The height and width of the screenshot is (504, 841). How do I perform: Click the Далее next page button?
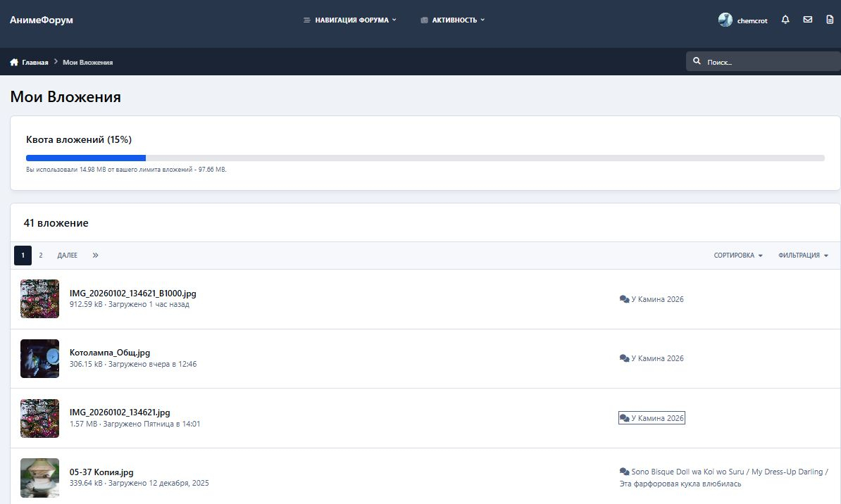pyautogui.click(x=68, y=256)
